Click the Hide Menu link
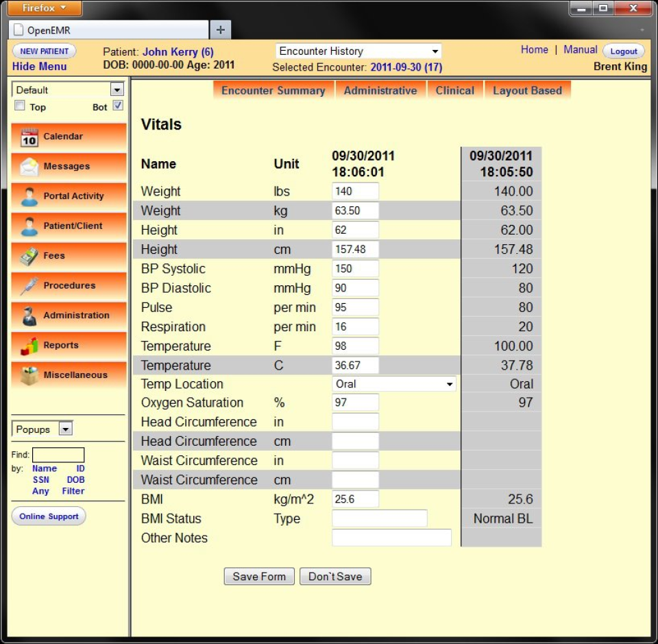 click(40, 67)
